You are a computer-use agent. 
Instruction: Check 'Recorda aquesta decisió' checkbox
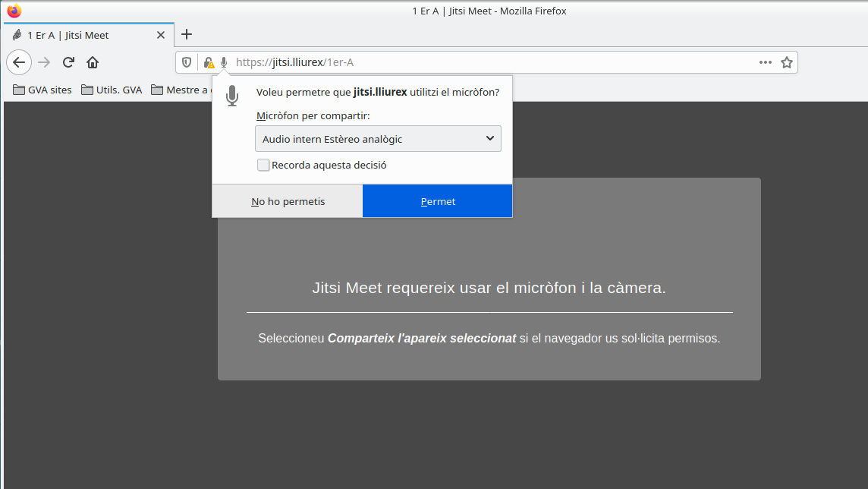coord(263,165)
